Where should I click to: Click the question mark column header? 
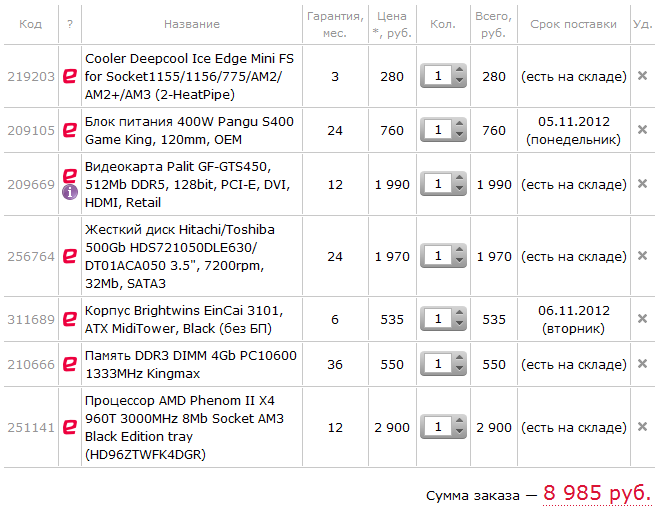point(70,24)
